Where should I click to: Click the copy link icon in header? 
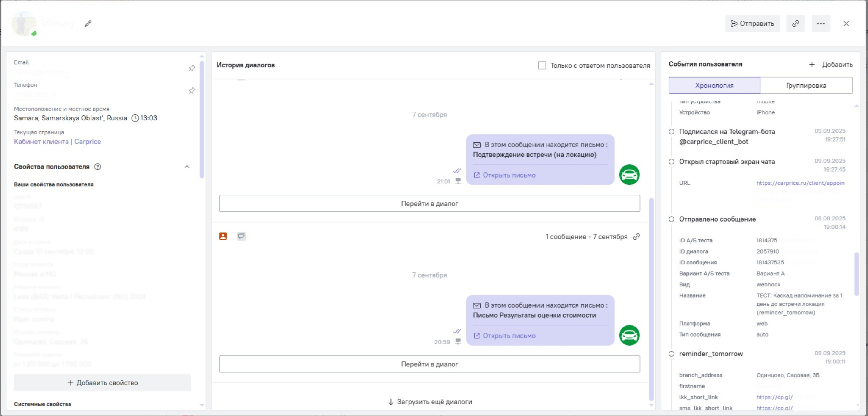tap(796, 24)
